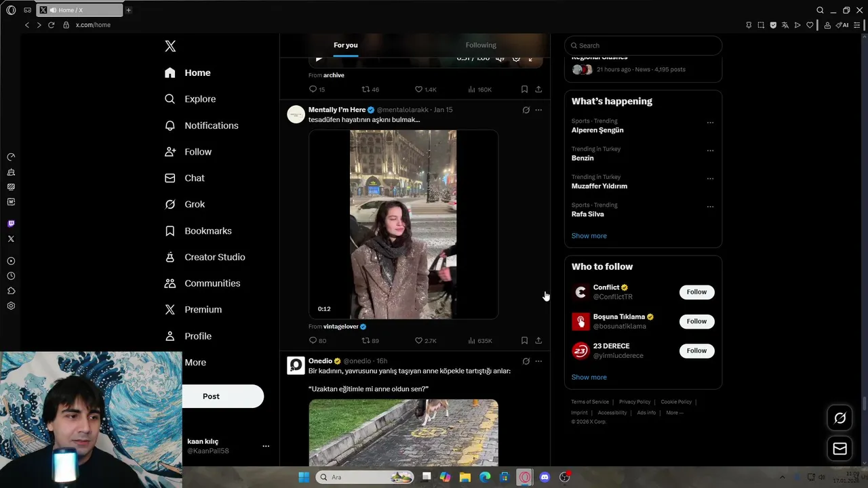This screenshot has height=488, width=868.
Task: Ask Grok about the Onedio post
Action: [526, 361]
